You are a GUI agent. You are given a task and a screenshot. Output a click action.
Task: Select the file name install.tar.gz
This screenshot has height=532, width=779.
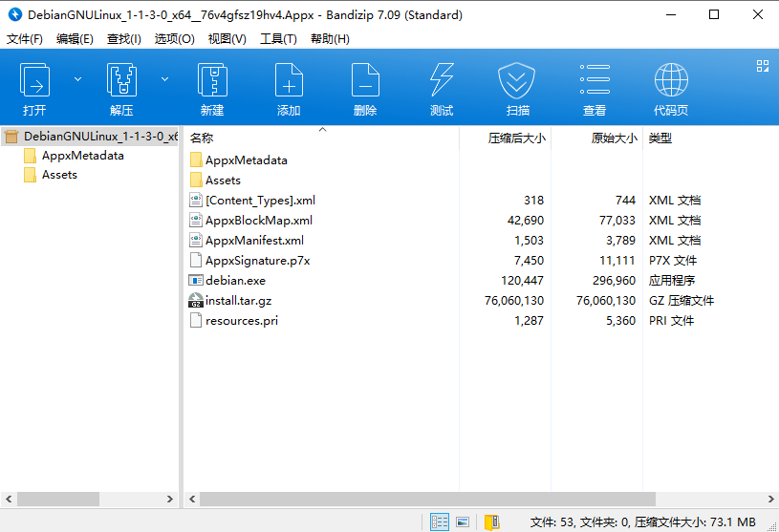[238, 300]
